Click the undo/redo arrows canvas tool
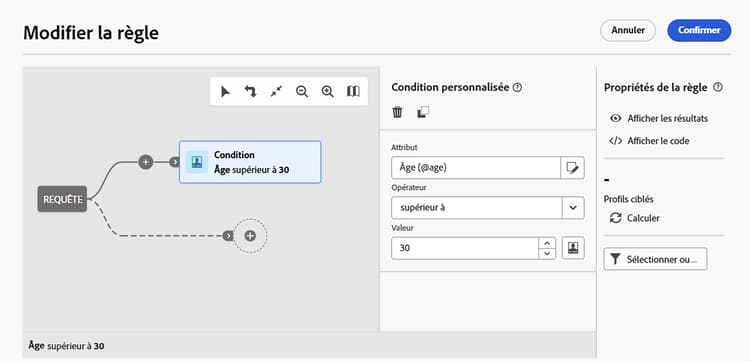The width and height of the screenshot is (750, 361). click(251, 91)
